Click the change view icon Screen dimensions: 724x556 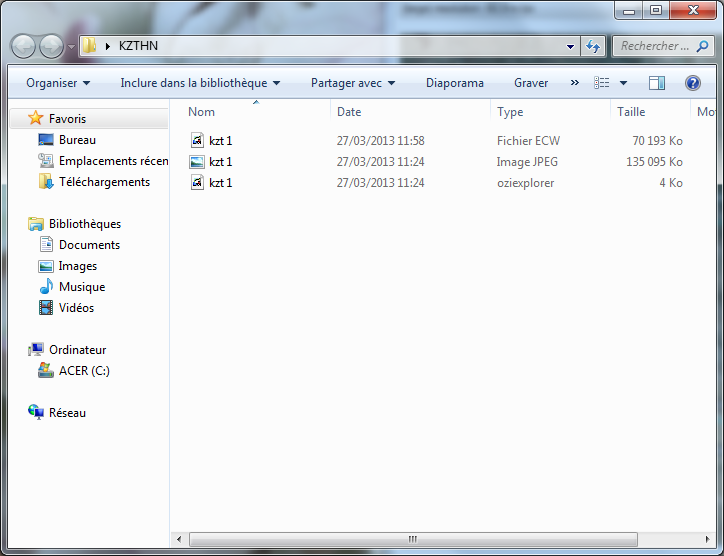(602, 83)
